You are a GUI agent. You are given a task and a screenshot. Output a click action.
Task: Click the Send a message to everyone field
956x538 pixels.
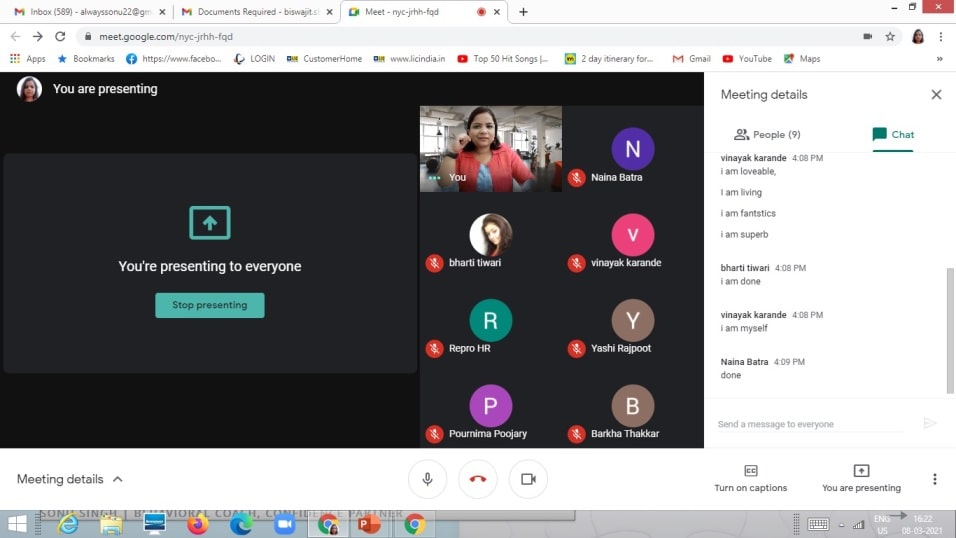click(810, 424)
